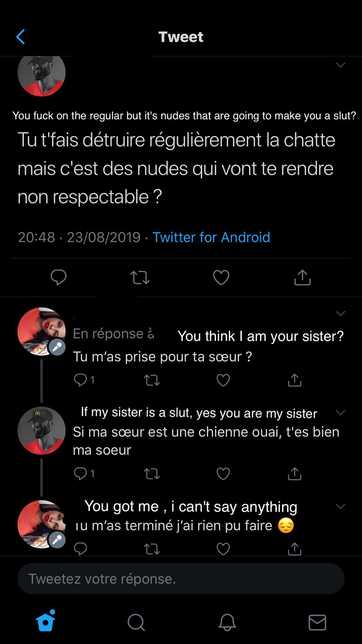This screenshot has height=644, width=362.
Task: Expand options for "Tu m'as prise" reply
Action: tap(340, 314)
